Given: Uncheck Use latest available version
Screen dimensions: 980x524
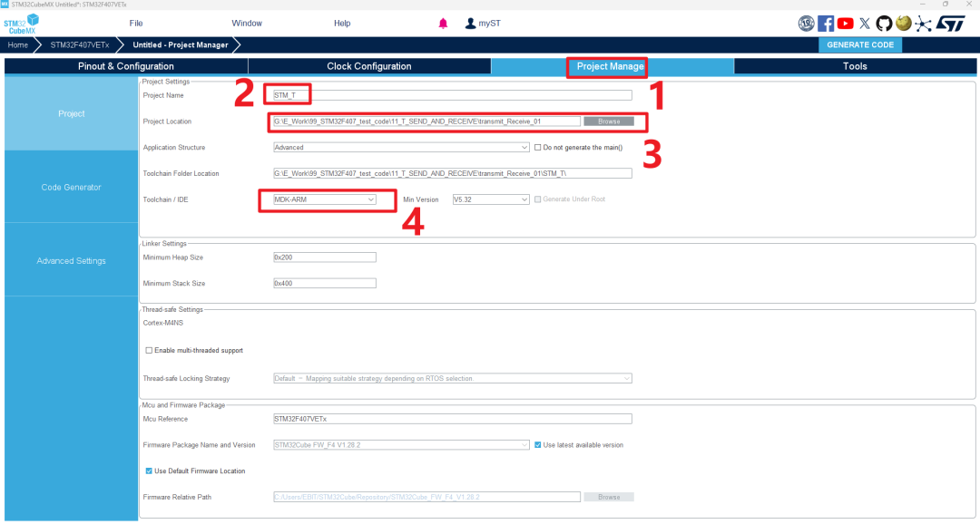Looking at the screenshot, I should [537, 445].
